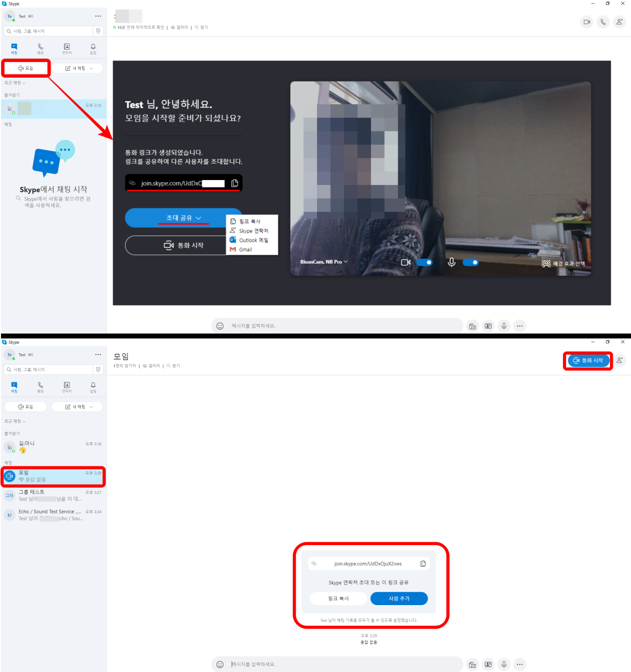Attach file icon in meeting setup window message bar
The image size is (631, 672).
click(473, 326)
